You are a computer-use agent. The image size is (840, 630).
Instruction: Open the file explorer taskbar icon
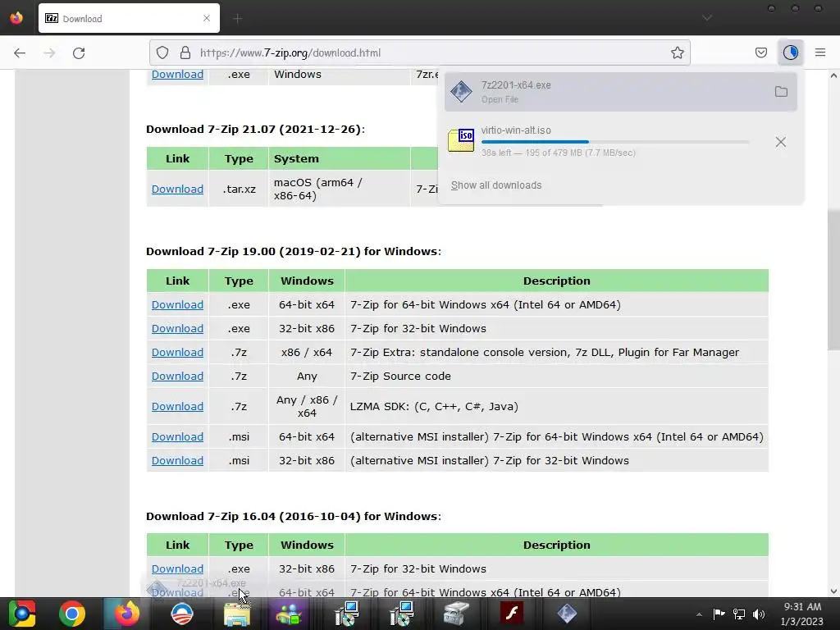click(236, 614)
